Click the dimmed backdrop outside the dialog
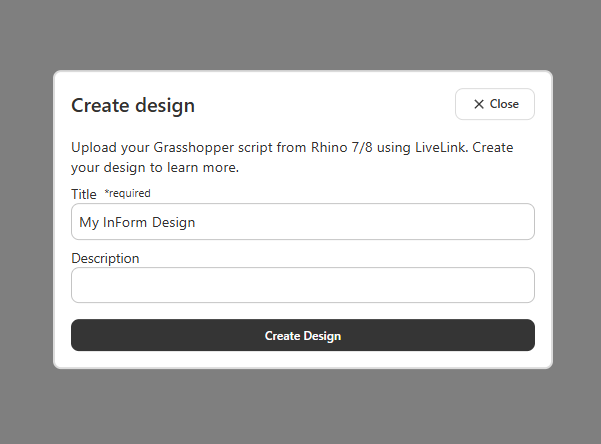Screen dimensions: 601x444 (x=25, y=220)
